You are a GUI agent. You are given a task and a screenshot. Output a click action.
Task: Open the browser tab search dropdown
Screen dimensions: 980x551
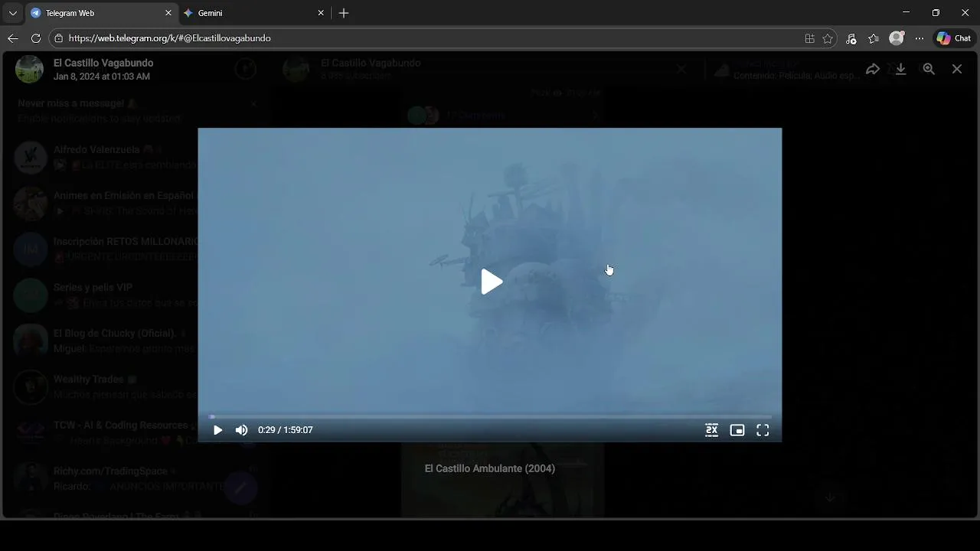[12, 13]
